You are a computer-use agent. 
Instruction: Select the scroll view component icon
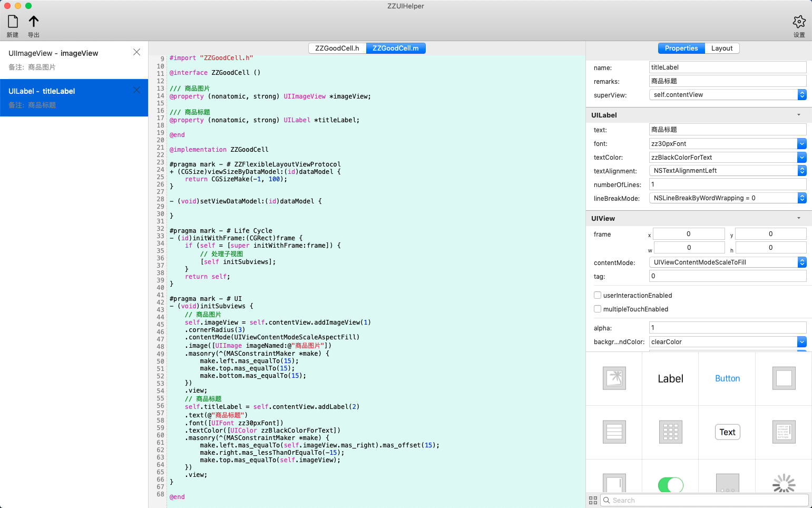pyautogui.click(x=614, y=483)
